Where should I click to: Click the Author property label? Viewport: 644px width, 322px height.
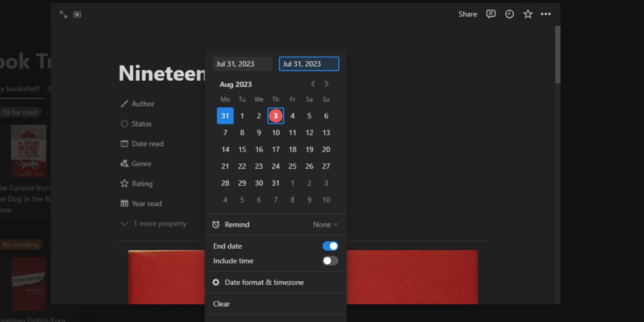point(143,104)
